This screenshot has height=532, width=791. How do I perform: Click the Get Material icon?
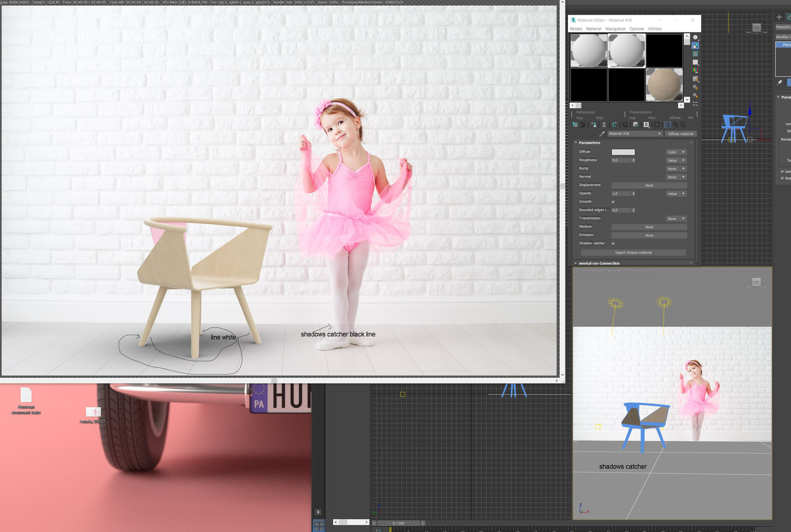[x=575, y=125]
